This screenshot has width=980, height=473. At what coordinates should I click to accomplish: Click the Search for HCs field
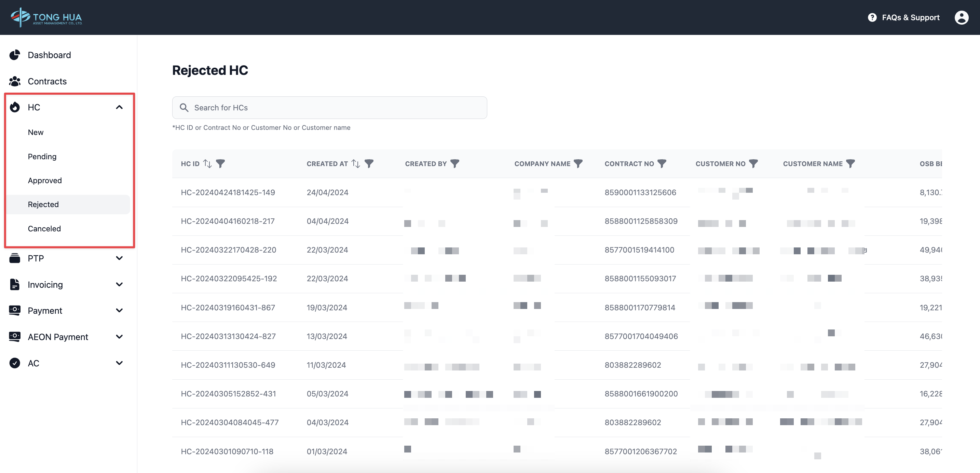(x=329, y=108)
